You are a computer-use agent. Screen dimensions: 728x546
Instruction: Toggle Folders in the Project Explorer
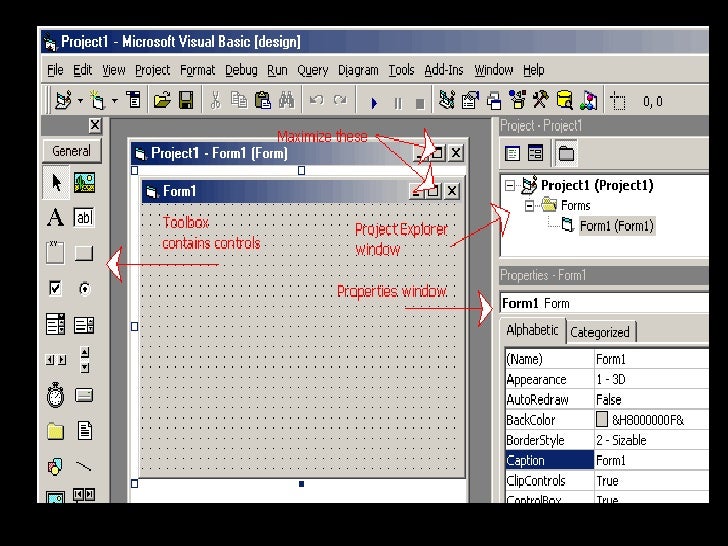point(566,153)
